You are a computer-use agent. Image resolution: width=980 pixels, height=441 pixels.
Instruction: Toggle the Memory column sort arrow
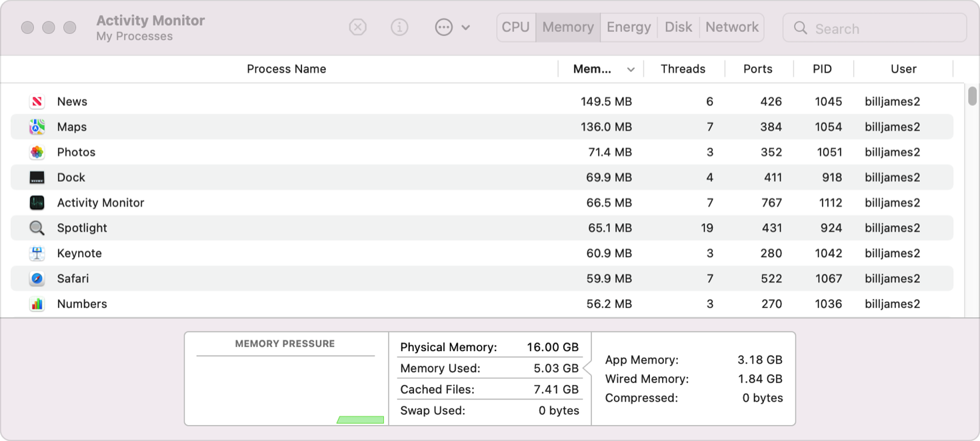(x=631, y=69)
